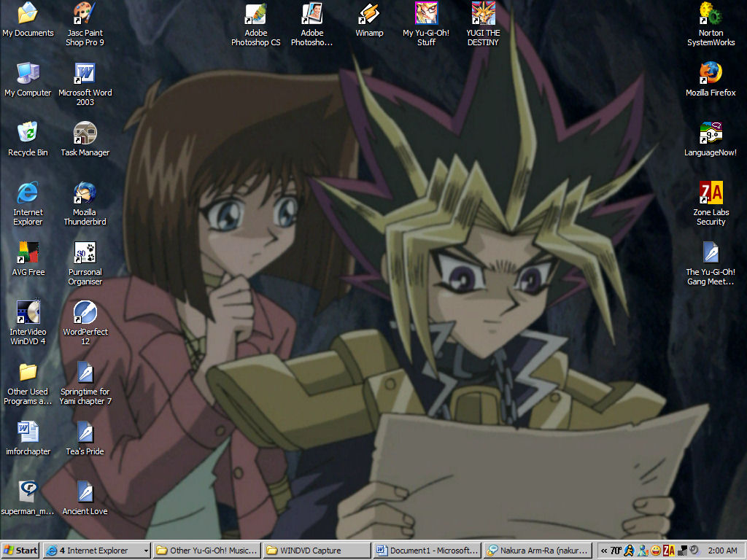Open the AIM running man tray icon
747x560 pixels.
630,551
